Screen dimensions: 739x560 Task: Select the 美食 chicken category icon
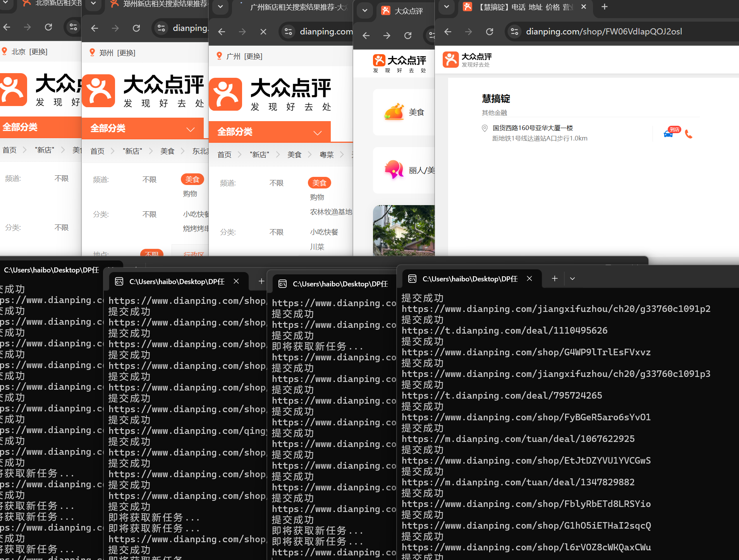tap(394, 112)
